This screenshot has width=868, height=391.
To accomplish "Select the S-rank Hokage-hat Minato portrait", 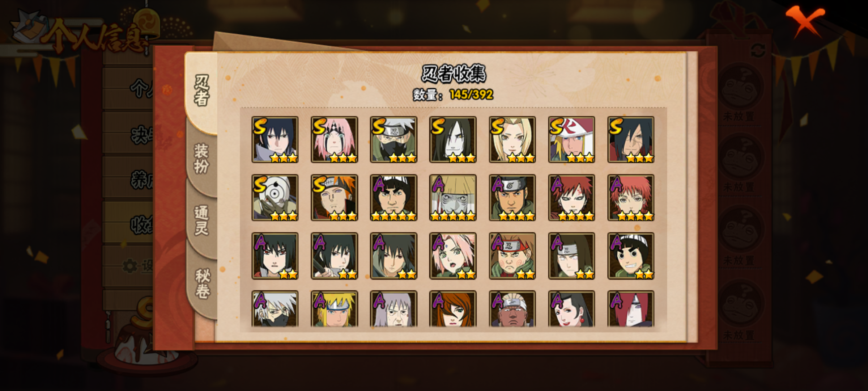I will (x=571, y=139).
